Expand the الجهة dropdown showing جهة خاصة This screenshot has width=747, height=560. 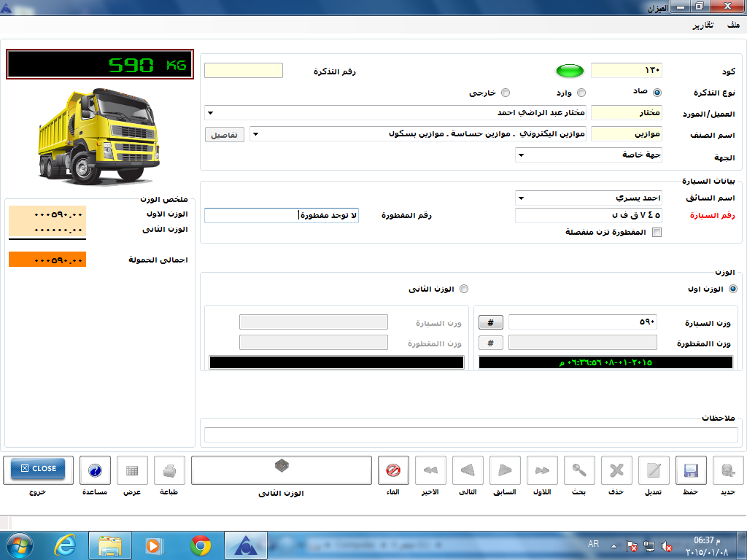click(x=520, y=155)
